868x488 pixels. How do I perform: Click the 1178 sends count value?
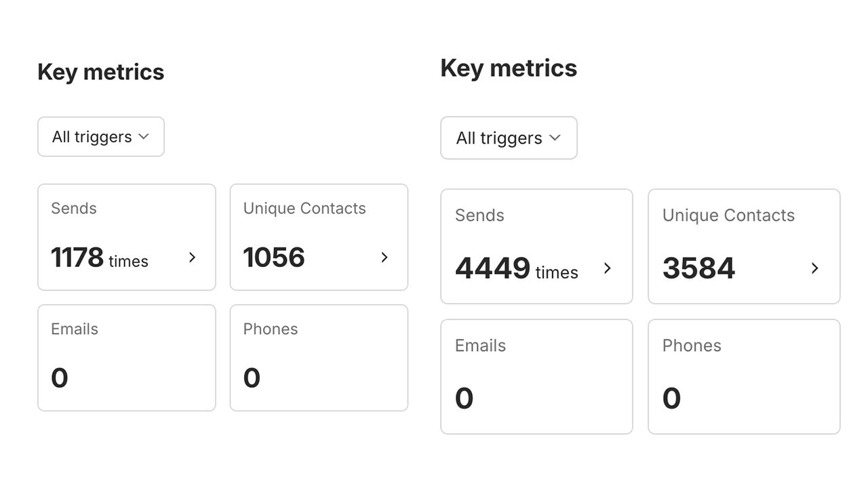[x=77, y=258]
